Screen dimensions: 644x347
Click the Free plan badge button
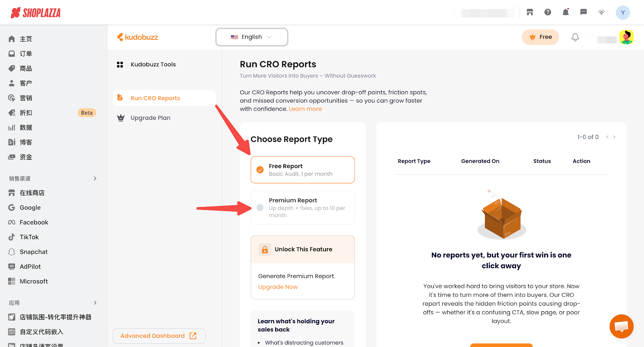[540, 37]
